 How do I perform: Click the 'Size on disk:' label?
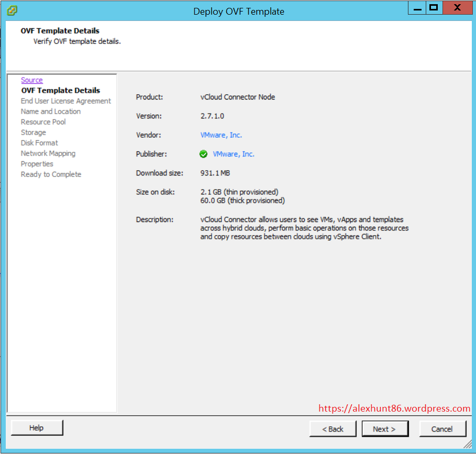coord(156,192)
